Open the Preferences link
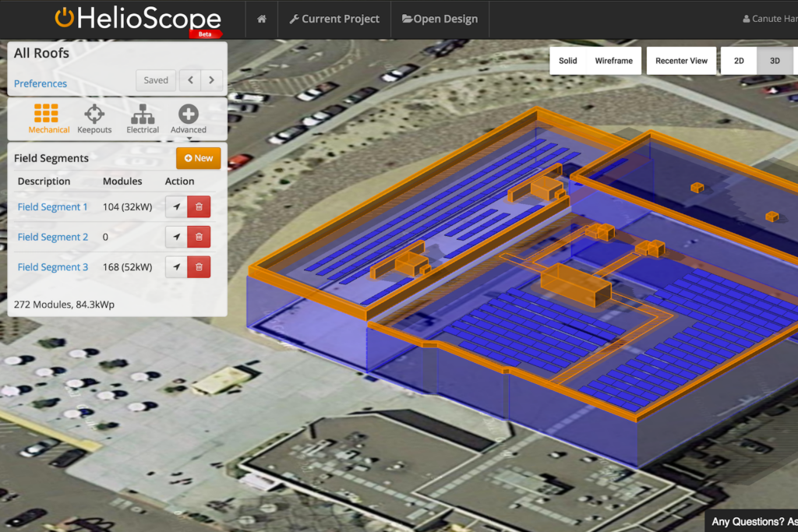 (41, 84)
